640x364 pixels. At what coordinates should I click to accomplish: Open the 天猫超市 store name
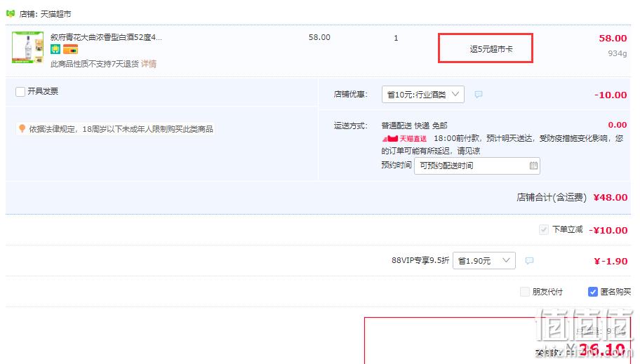pos(55,14)
